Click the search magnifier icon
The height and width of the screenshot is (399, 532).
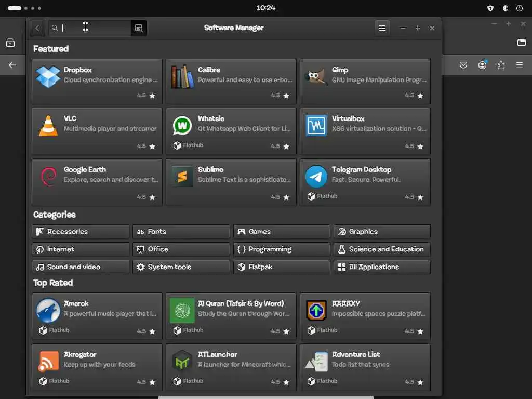(55, 28)
